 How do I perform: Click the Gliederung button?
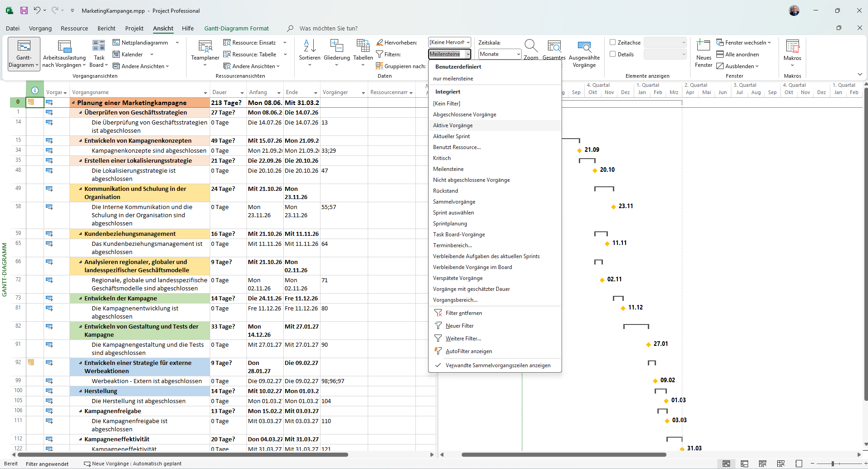(x=336, y=54)
